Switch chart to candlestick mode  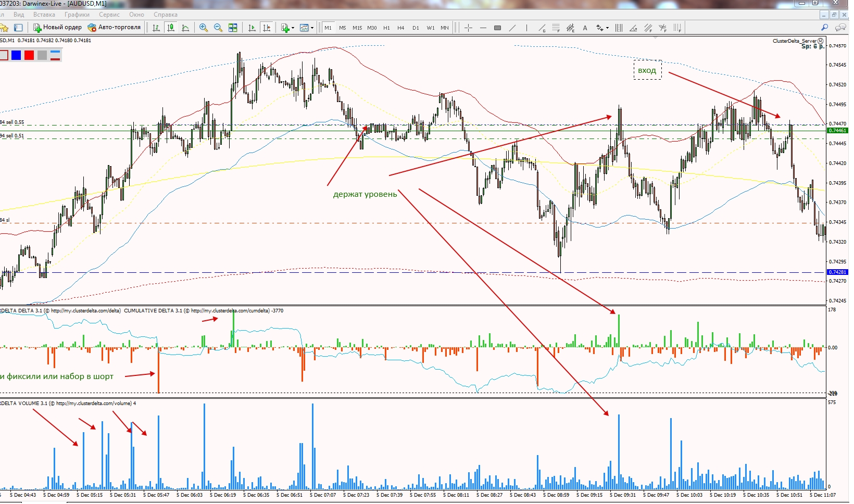(170, 28)
